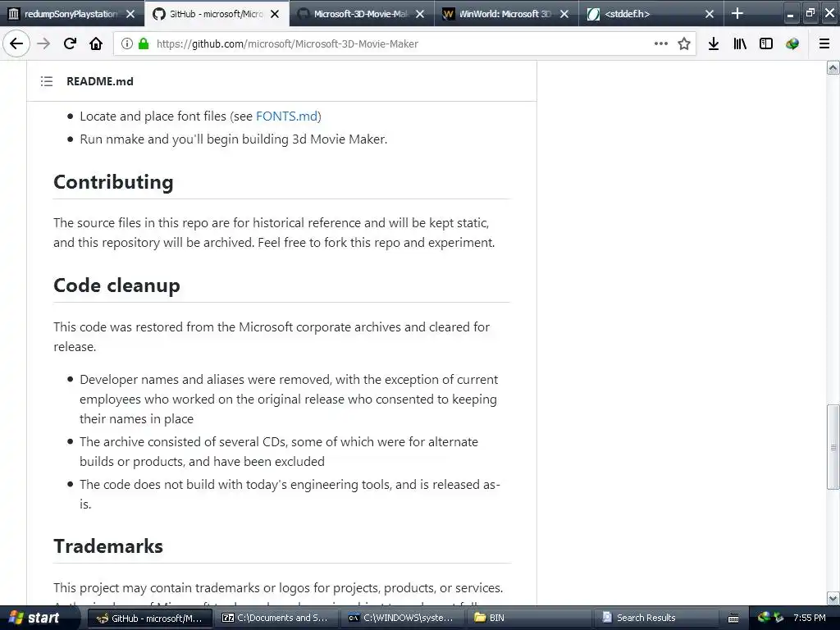Toggle the browser sidebar view
840x630 pixels.
[766, 43]
